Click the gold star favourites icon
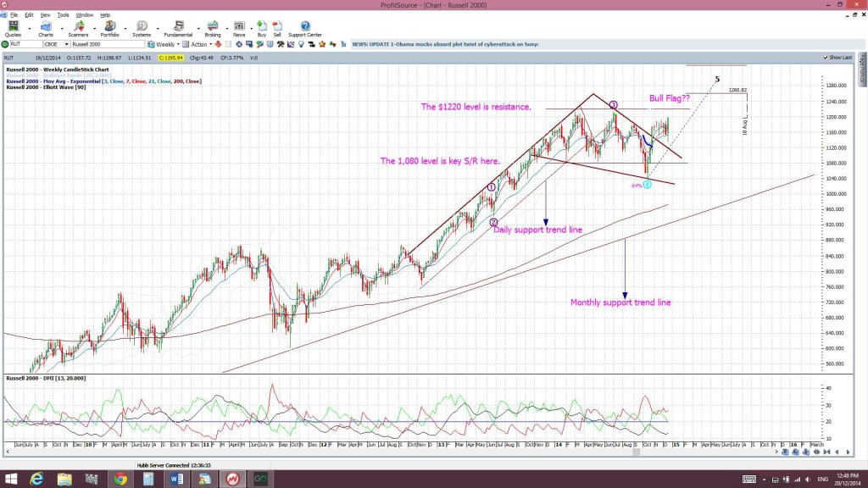Image resolution: width=868 pixels, height=488 pixels. pyautogui.click(x=321, y=44)
